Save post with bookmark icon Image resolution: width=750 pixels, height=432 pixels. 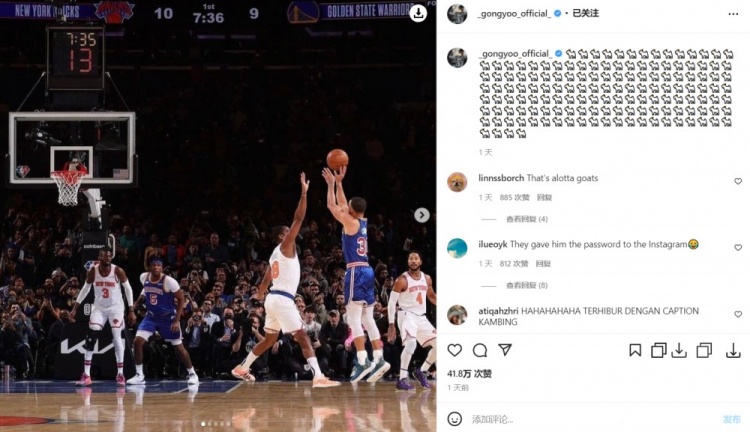pos(635,351)
